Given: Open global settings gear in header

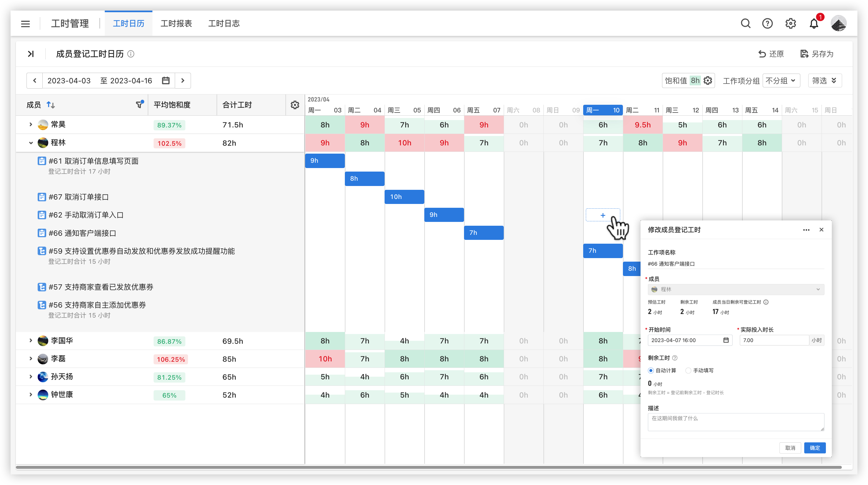Looking at the screenshot, I should [x=791, y=24].
